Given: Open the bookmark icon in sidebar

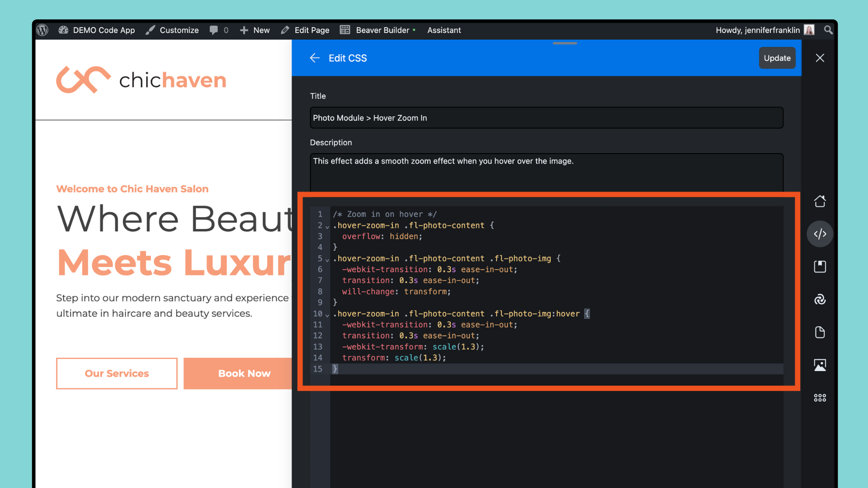Looking at the screenshot, I should click(x=820, y=267).
